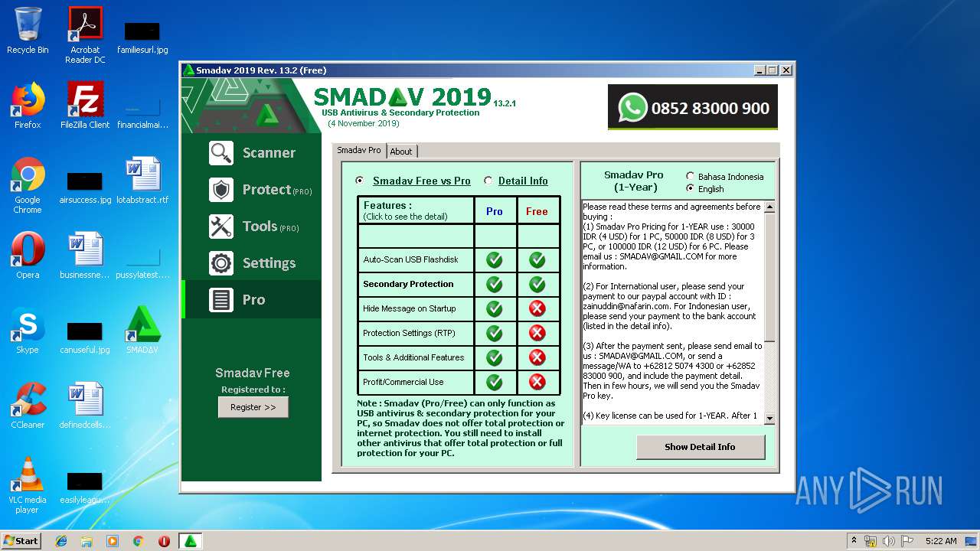Select the Pro list section
The width and height of the screenshot is (980, 551).
click(252, 300)
